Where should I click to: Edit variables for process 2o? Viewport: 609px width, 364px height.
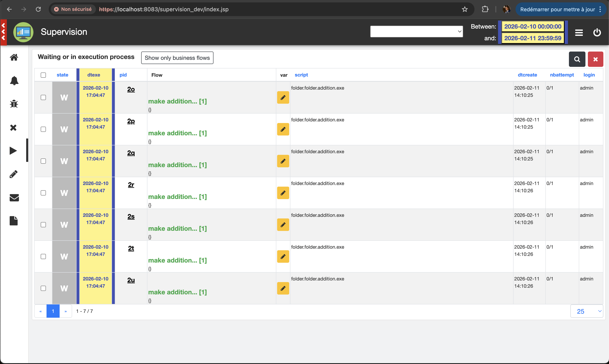[283, 98]
